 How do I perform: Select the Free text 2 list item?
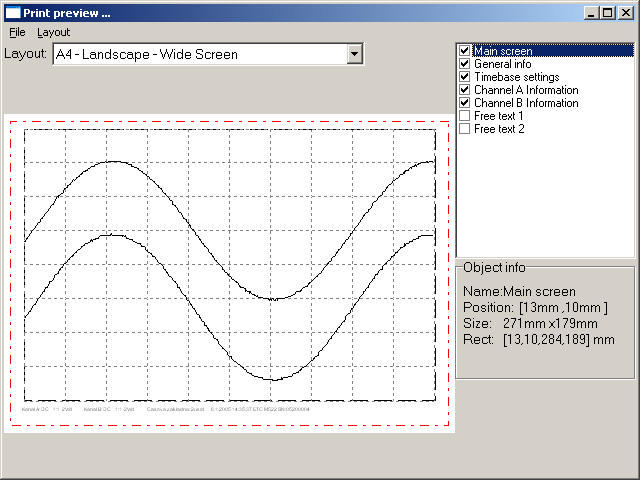pyautogui.click(x=499, y=129)
